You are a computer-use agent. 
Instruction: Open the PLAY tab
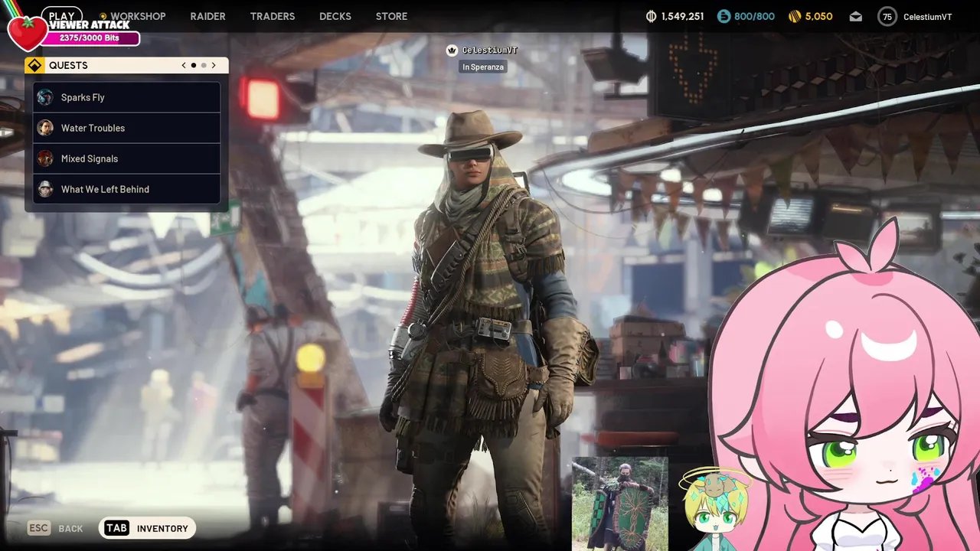coord(61,15)
